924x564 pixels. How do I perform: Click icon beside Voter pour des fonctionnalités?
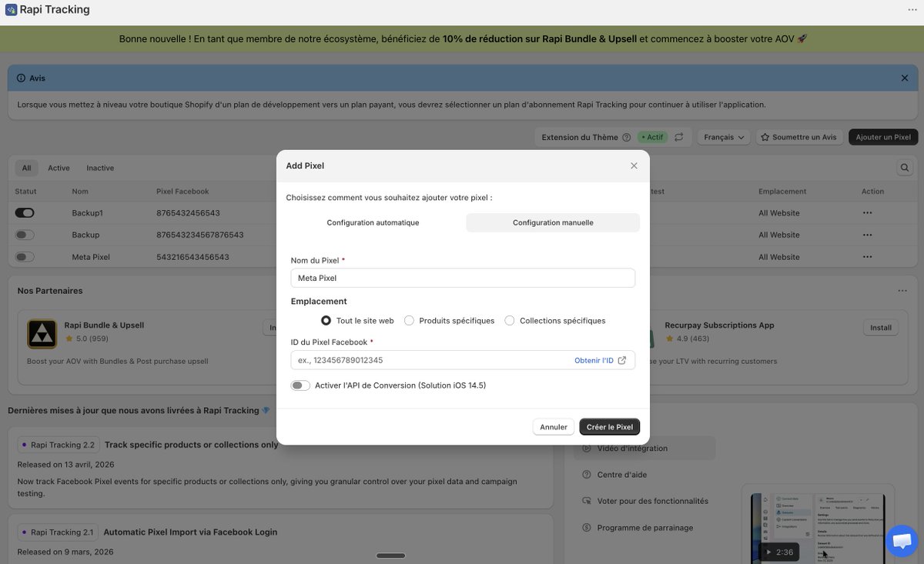coord(587,501)
